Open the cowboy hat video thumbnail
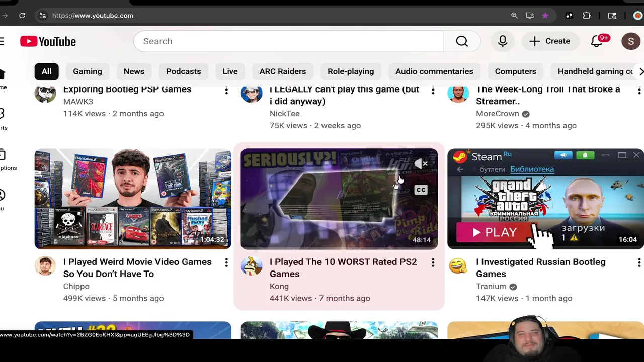The image size is (644, 362). (x=339, y=330)
